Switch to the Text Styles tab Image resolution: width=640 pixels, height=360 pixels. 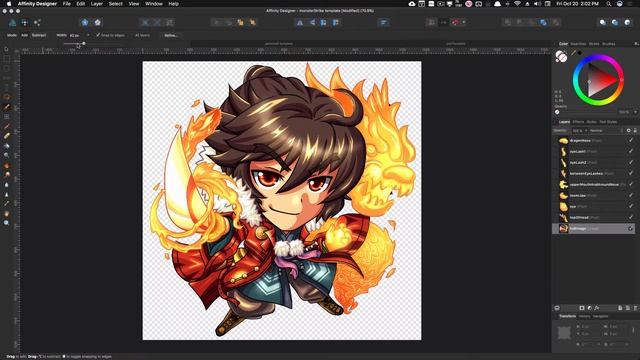608,122
